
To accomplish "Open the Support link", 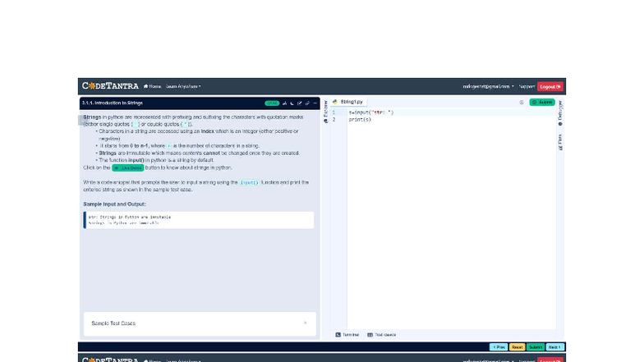I will [x=527, y=86].
